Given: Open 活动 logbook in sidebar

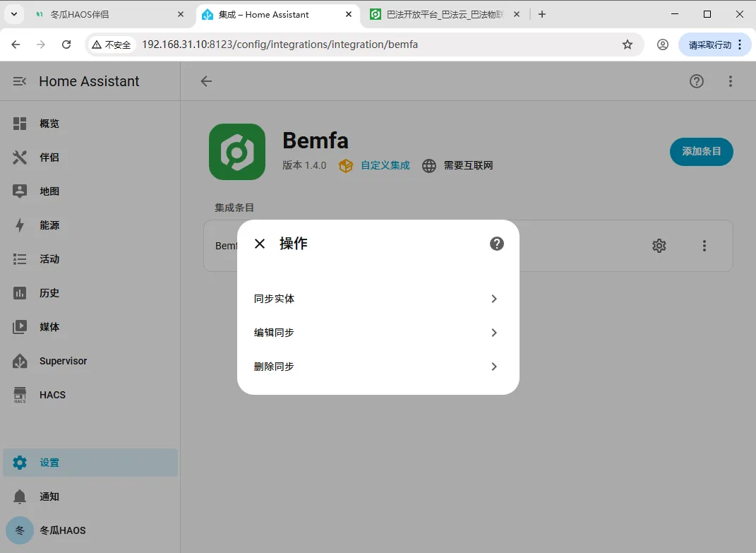Looking at the screenshot, I should [x=90, y=259].
